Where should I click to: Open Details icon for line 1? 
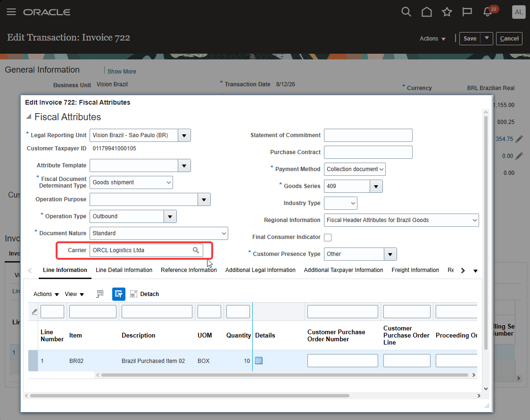click(258, 361)
